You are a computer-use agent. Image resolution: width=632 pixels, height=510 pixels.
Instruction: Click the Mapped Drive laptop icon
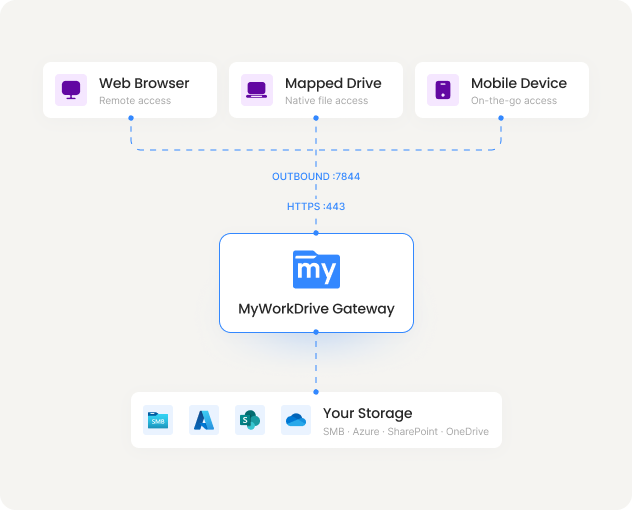(257, 90)
